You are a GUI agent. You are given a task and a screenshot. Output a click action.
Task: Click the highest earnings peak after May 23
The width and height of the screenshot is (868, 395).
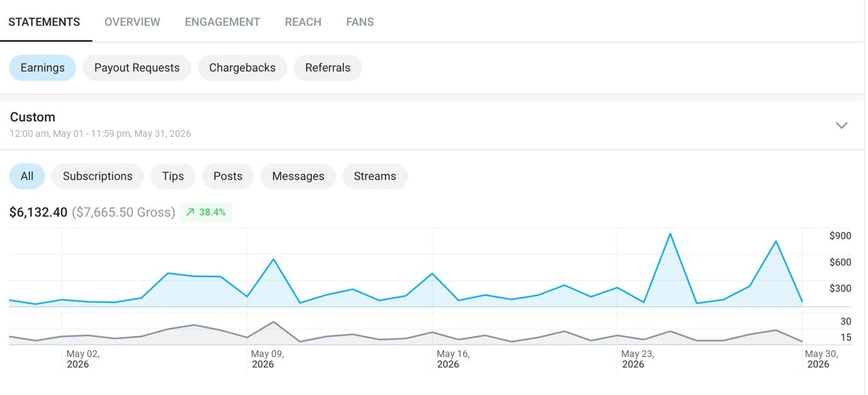[670, 234]
